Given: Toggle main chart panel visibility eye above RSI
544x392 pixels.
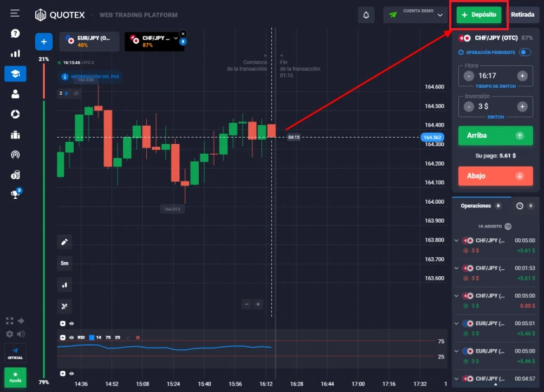Looking at the screenshot, I should coord(72,324).
